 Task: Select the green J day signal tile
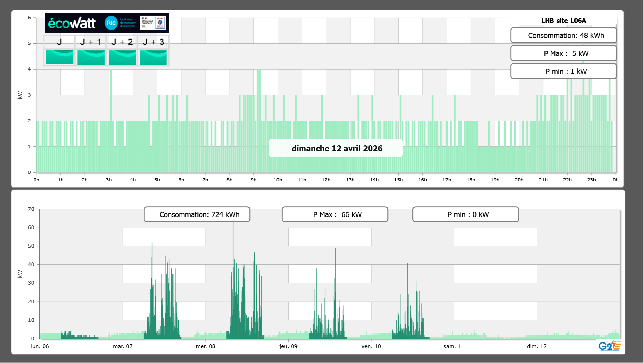coord(60,57)
